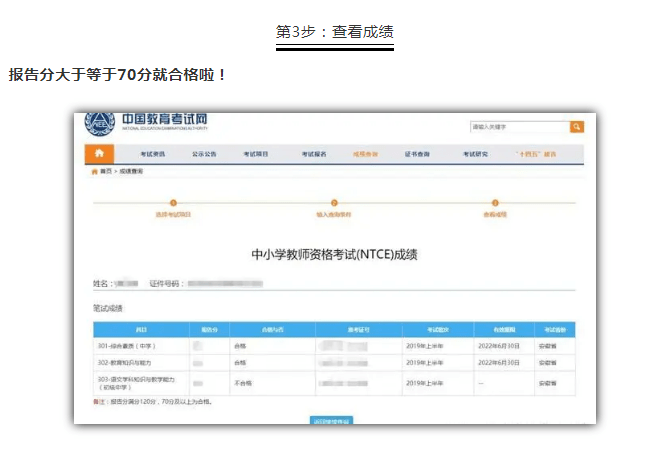669x457 pixels.
Task: Click the orange search magnifier button
Action: click(576, 127)
